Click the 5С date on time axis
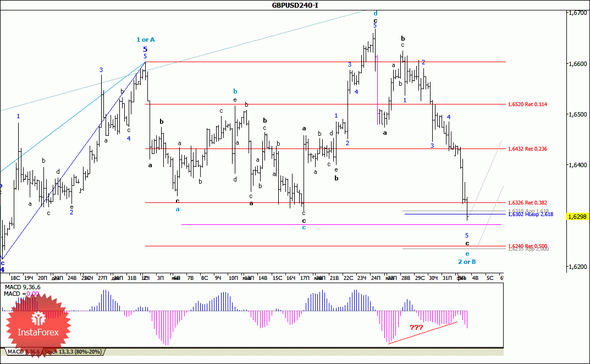590x364 pixels. click(489, 278)
